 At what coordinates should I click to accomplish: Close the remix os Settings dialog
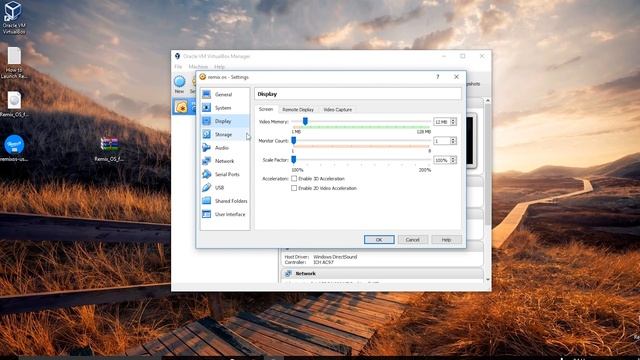pos(456,77)
